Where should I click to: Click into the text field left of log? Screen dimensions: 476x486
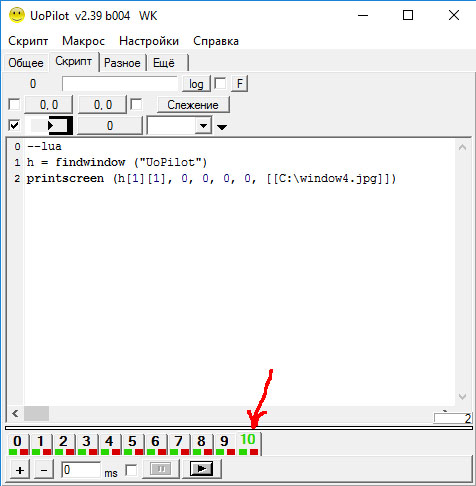[120, 84]
